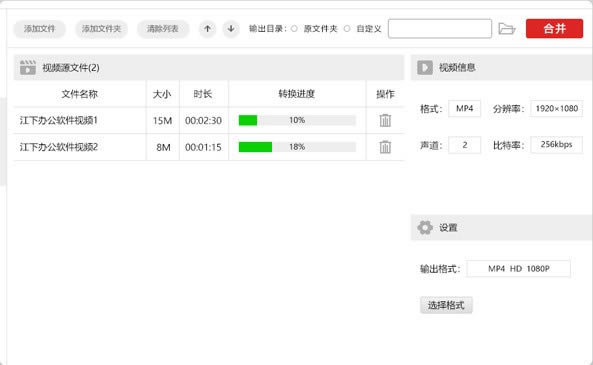593x365 pixels.
Task: Click the output directory path input field
Action: pyautogui.click(x=440, y=29)
